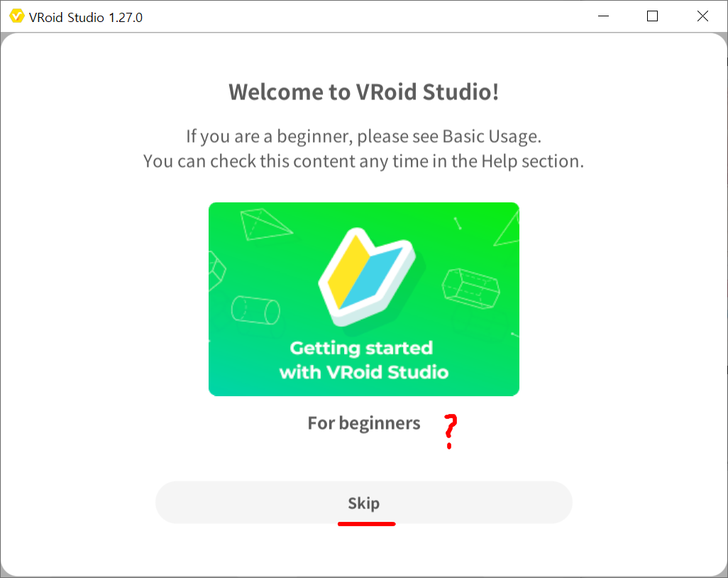The width and height of the screenshot is (728, 578).
Task: Click the text mentioning Basic Usage
Action: (x=363, y=136)
